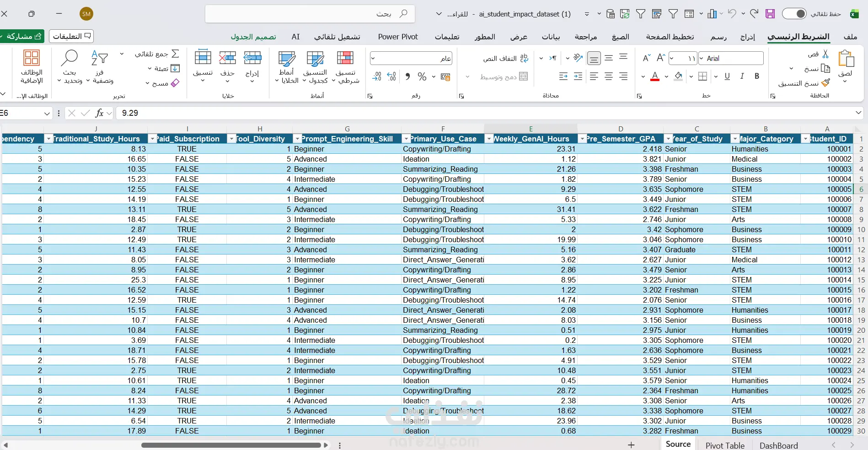Click the Decrease Decimal icon
The image size is (868, 450).
click(x=377, y=76)
